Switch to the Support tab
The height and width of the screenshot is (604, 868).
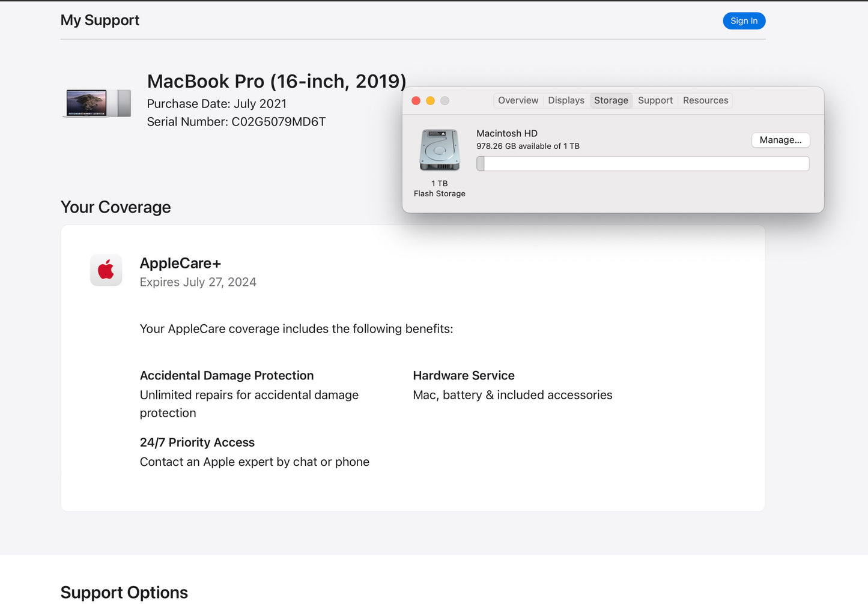pyautogui.click(x=655, y=100)
